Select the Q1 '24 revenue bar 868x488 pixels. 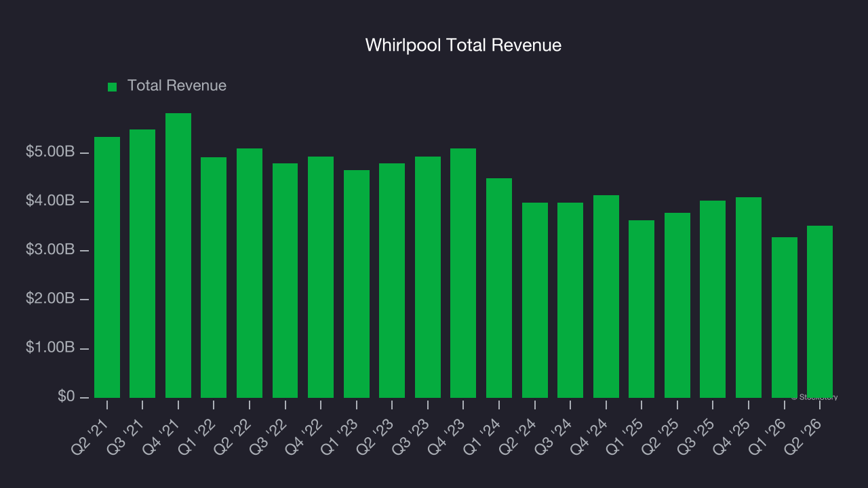click(499, 288)
